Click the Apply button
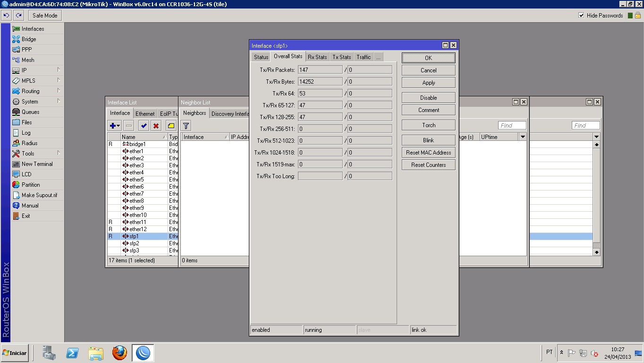644x363 pixels. pyautogui.click(x=429, y=83)
